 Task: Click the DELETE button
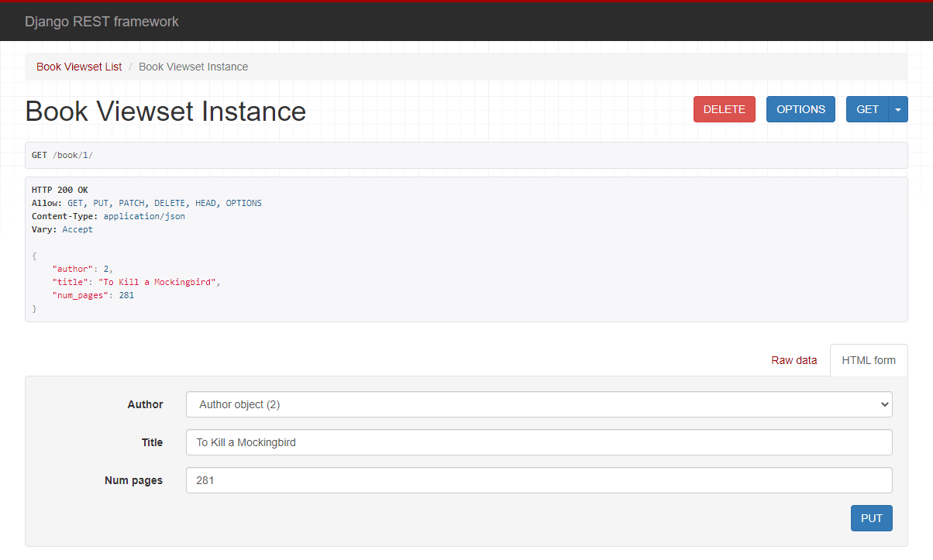tap(724, 109)
